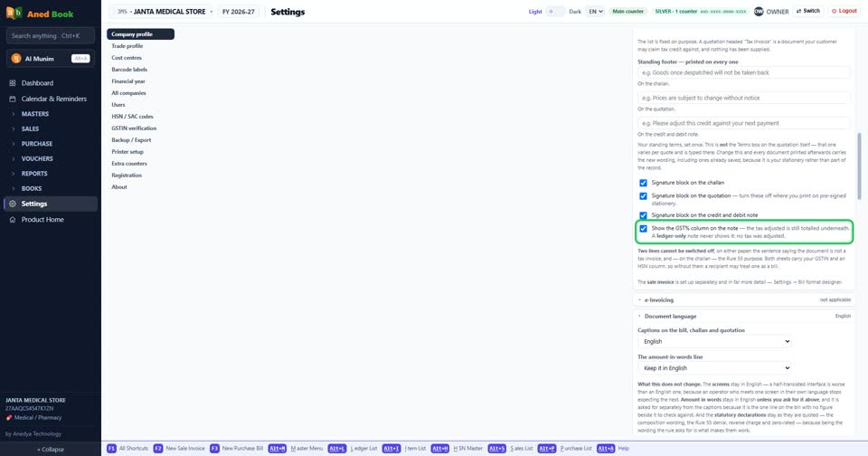Click the Alt+M key badge for Master Menu
868x456 pixels.
coord(278,448)
